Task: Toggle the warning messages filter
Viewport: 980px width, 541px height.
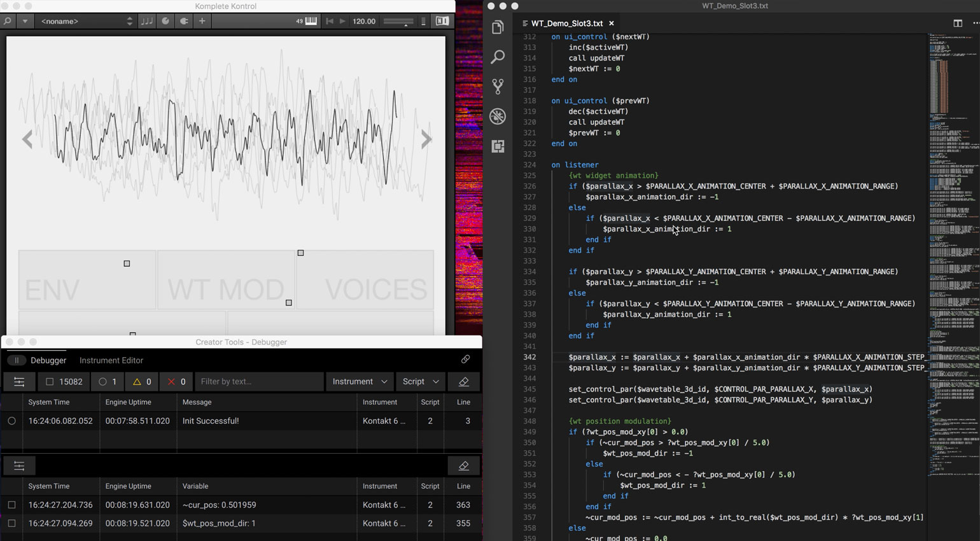Action: click(x=142, y=382)
